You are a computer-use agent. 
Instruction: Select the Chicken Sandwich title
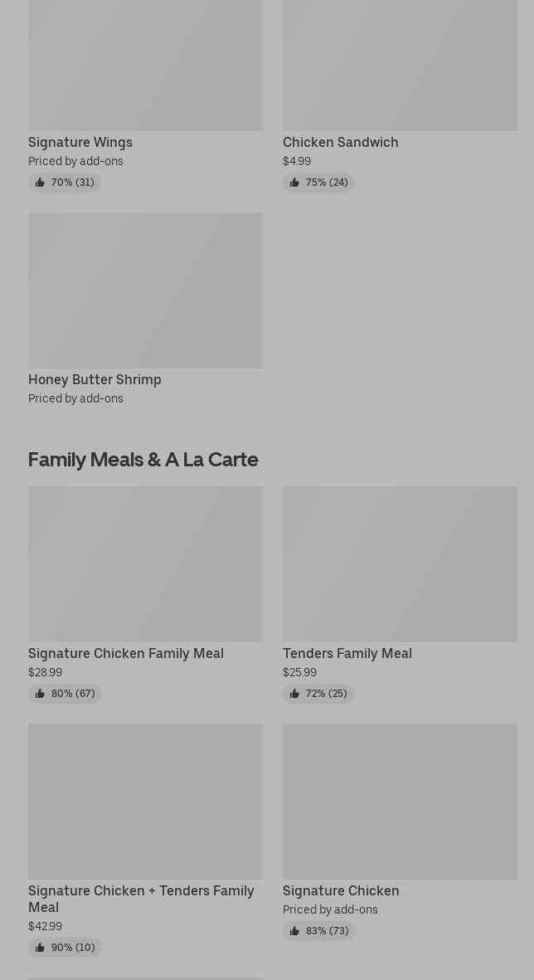coord(341,142)
